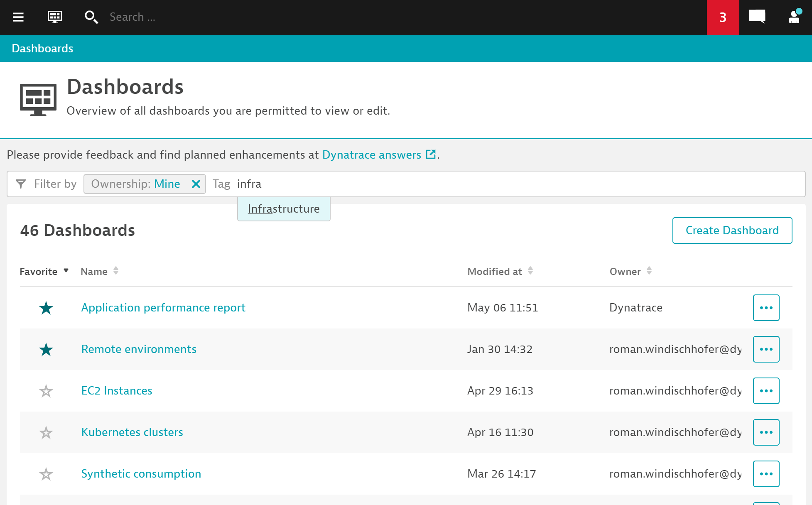Open Synthetic consumption dashboard
Image resolution: width=812 pixels, height=505 pixels.
(141, 474)
